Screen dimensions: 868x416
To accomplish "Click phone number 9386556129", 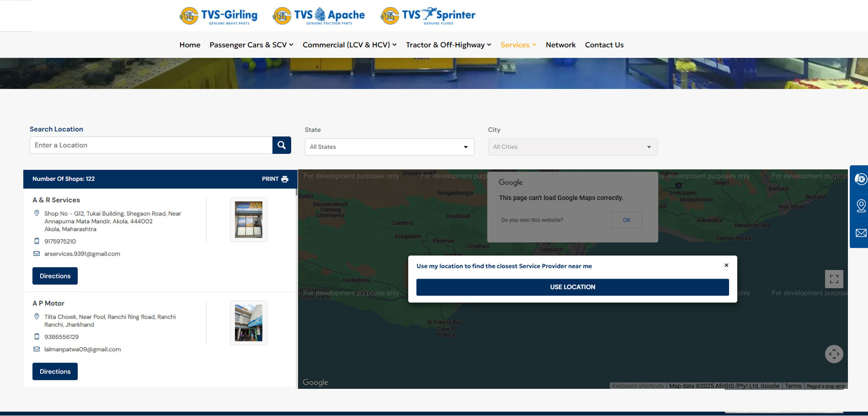I will tap(62, 337).
